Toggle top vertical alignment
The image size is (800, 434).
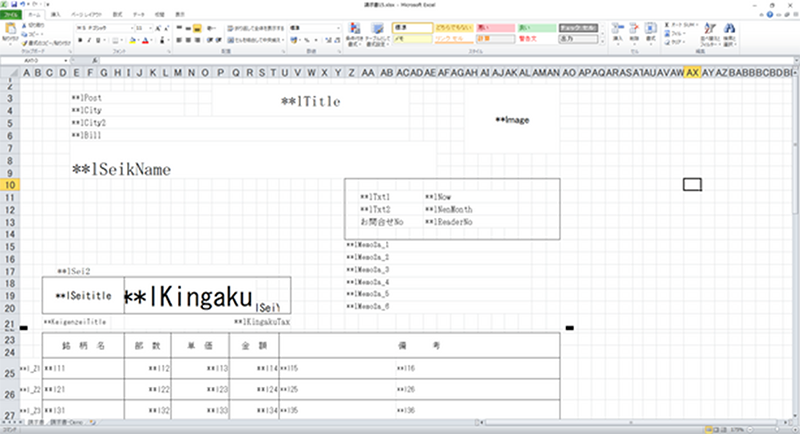[179, 28]
